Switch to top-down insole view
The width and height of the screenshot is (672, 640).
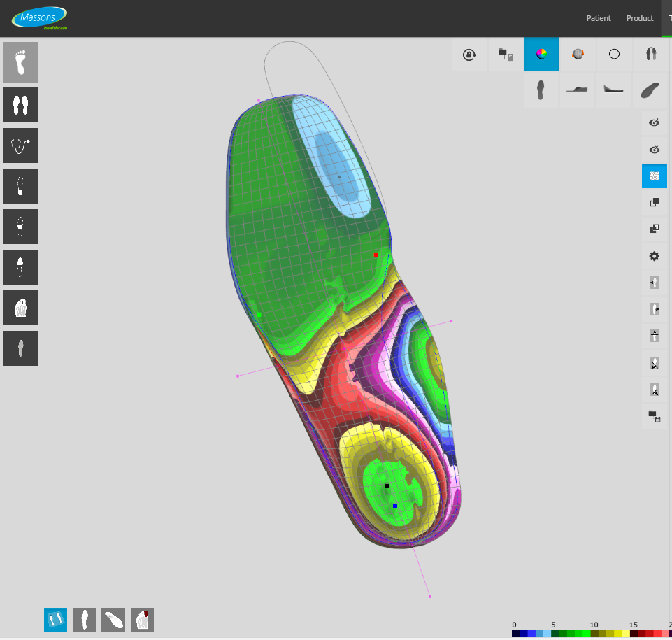541,90
